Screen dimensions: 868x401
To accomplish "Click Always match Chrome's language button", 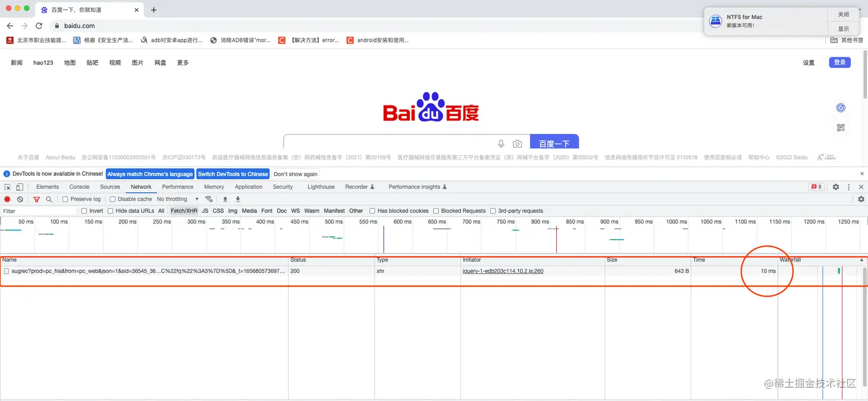I will [x=150, y=174].
